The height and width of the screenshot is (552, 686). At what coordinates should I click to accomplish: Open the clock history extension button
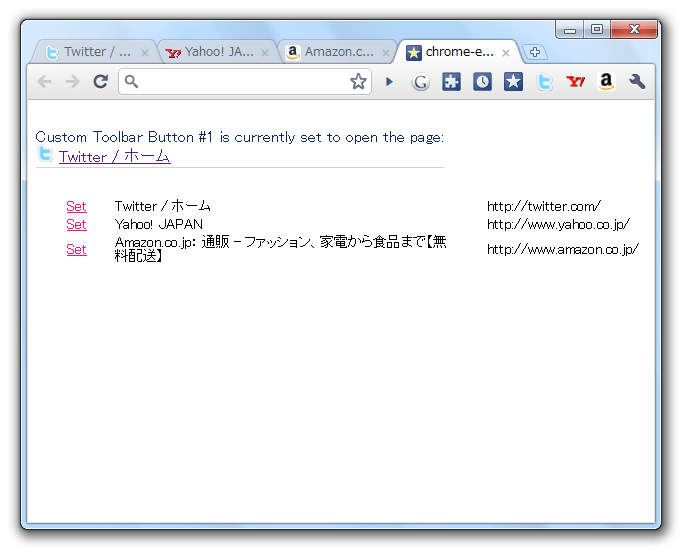coord(482,82)
